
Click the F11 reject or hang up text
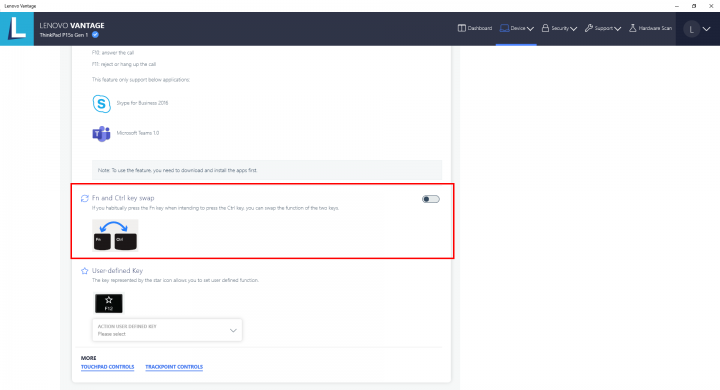point(124,64)
